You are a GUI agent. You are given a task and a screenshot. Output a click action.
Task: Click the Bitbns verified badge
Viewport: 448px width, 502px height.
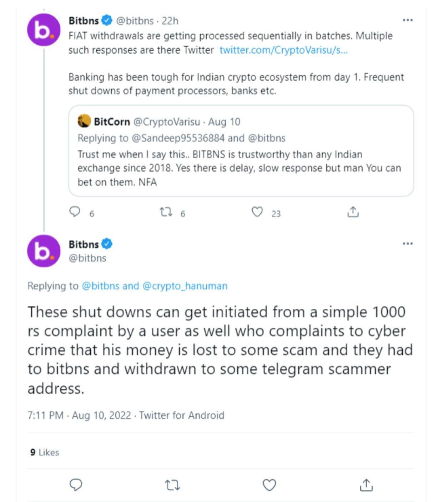pos(106,20)
